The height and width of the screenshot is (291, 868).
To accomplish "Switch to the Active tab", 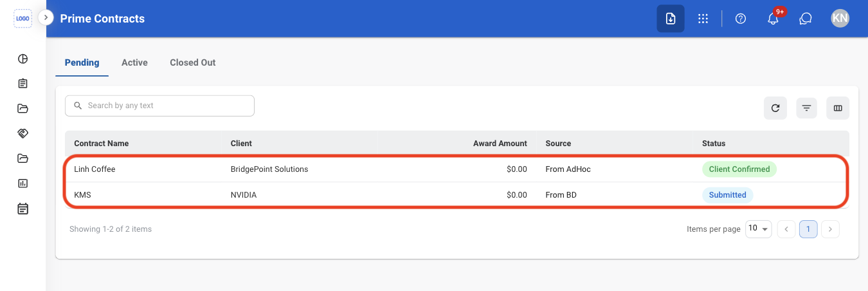I will coord(134,63).
